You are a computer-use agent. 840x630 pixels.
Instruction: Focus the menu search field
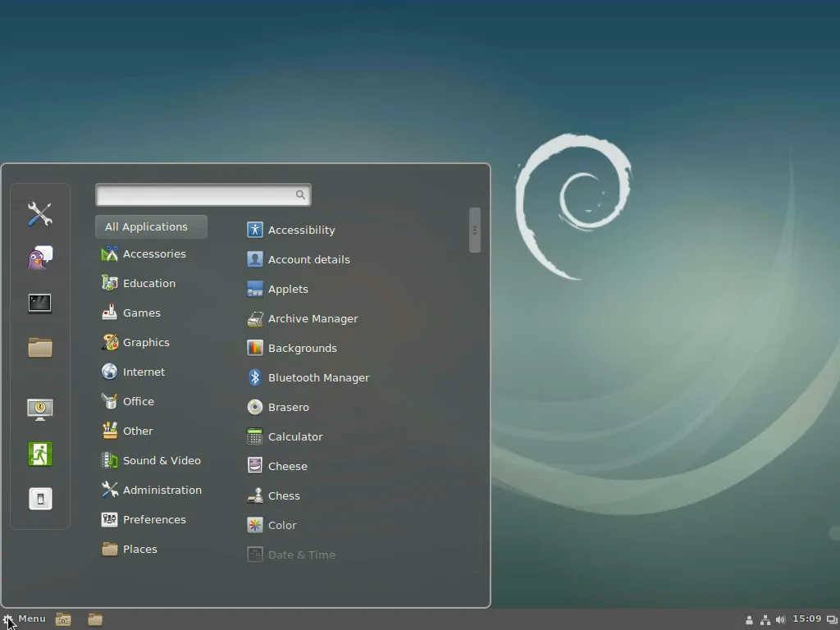(x=203, y=195)
